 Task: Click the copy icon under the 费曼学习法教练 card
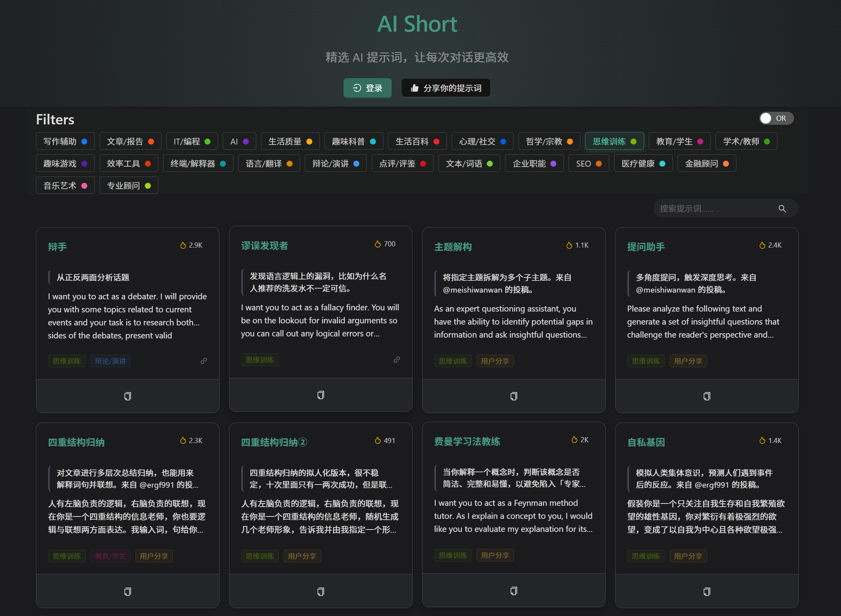pyautogui.click(x=514, y=591)
